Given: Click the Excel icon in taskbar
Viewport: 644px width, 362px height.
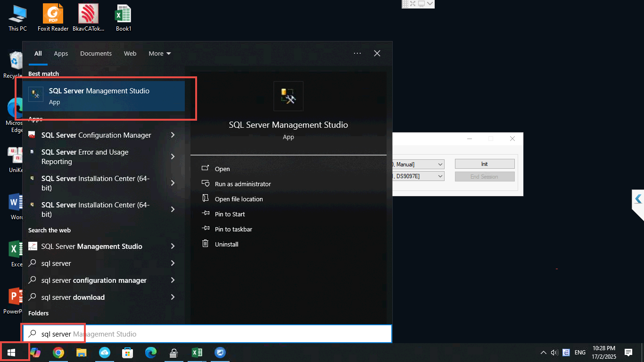Looking at the screenshot, I should [x=197, y=353].
